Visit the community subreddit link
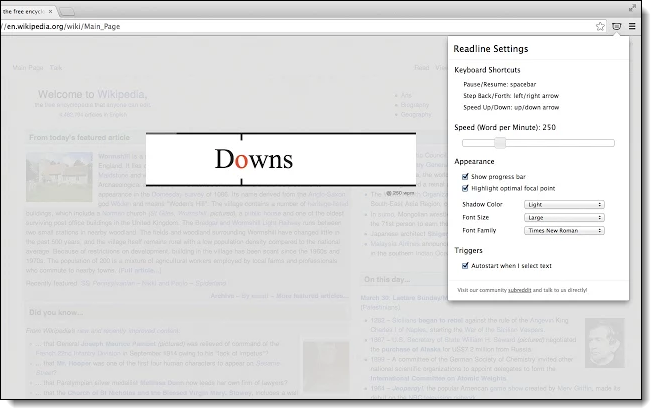The width and height of the screenshot is (657, 415). click(520, 290)
